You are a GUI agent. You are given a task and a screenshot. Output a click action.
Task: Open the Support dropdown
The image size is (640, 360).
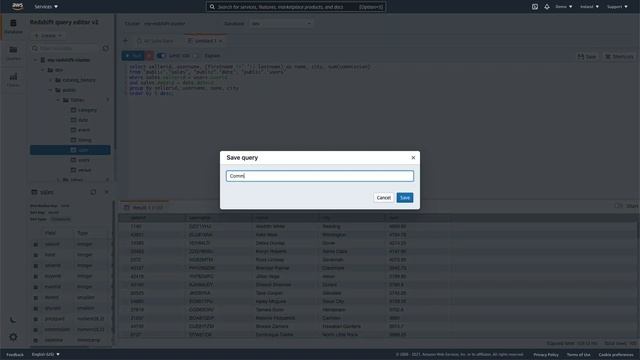[617, 7]
